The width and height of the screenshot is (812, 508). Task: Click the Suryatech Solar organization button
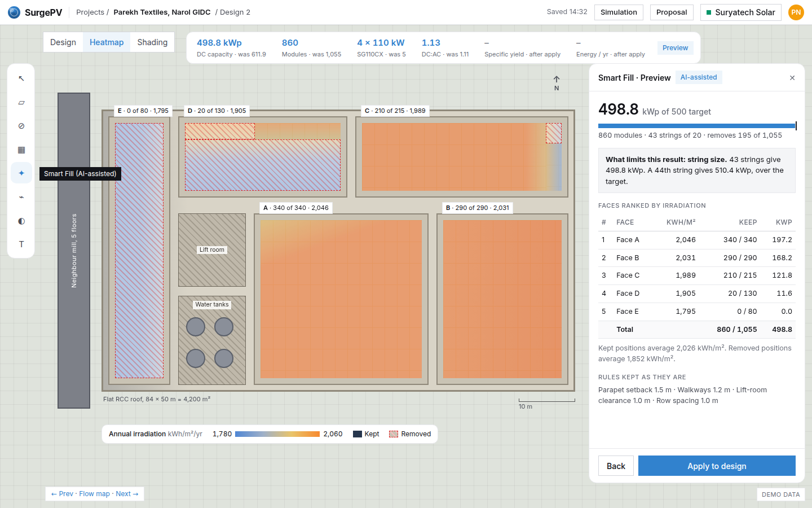point(740,12)
